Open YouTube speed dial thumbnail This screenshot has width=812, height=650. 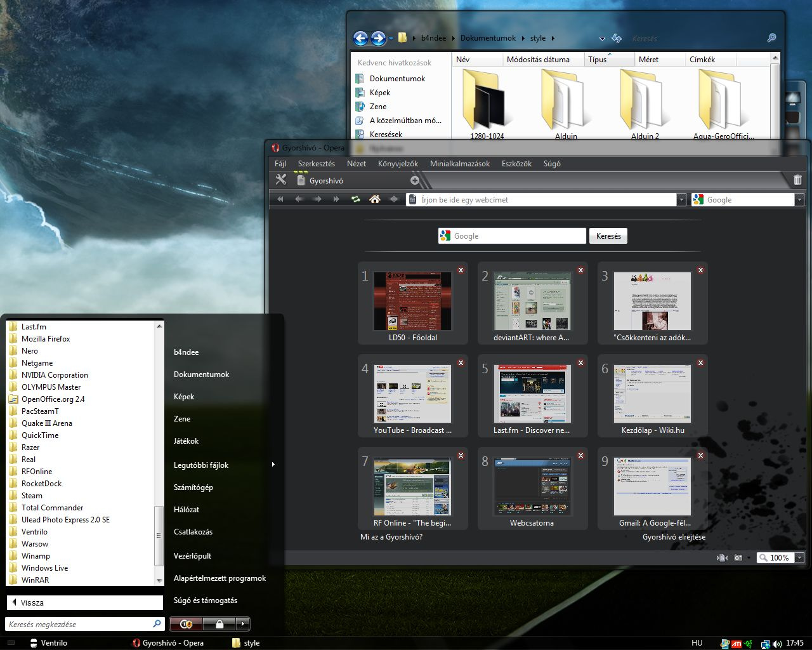412,394
